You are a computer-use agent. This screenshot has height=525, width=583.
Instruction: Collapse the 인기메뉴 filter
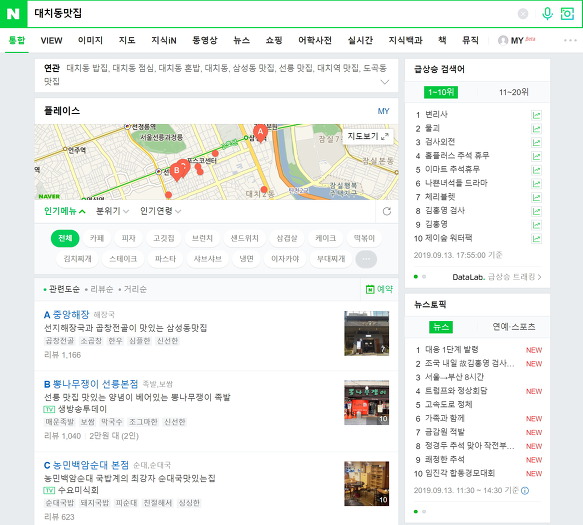65,211
